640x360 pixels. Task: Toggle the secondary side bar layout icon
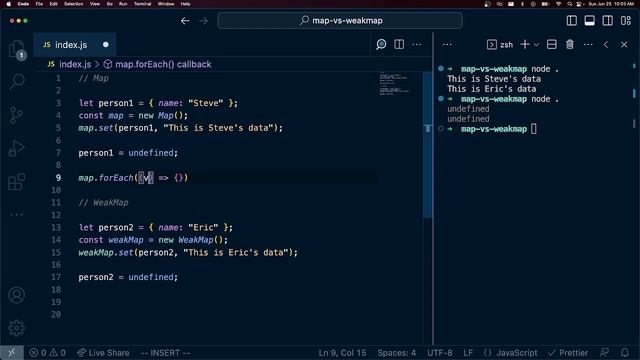tap(607, 21)
